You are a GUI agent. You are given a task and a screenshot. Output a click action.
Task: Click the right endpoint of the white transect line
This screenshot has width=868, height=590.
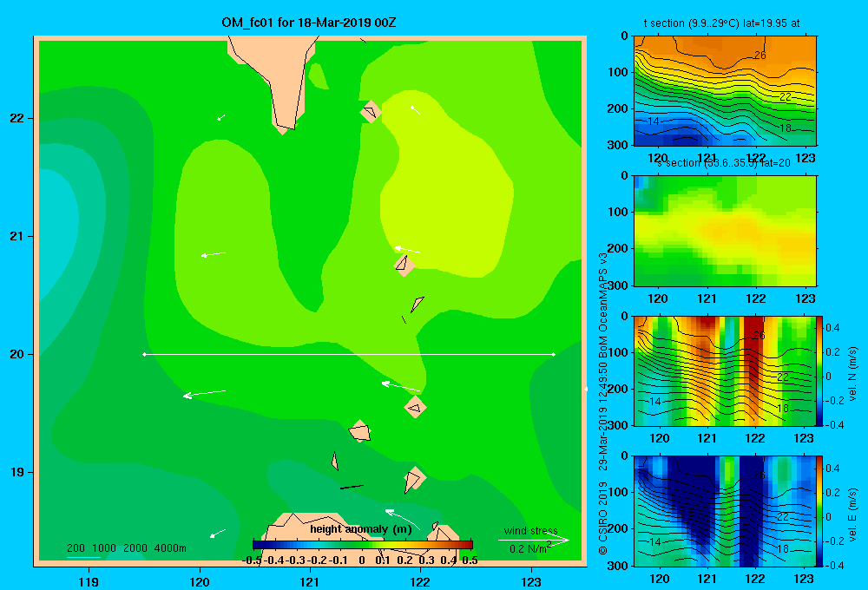pos(553,354)
